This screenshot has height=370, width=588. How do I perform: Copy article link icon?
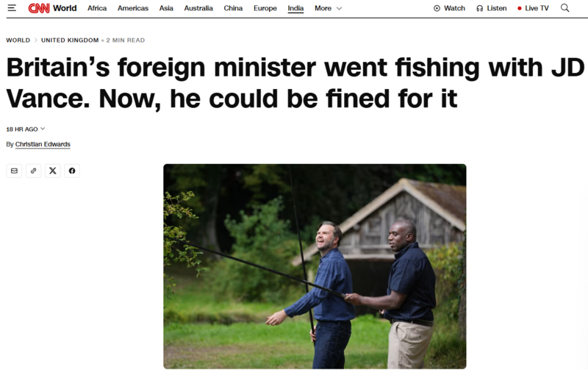tap(33, 171)
